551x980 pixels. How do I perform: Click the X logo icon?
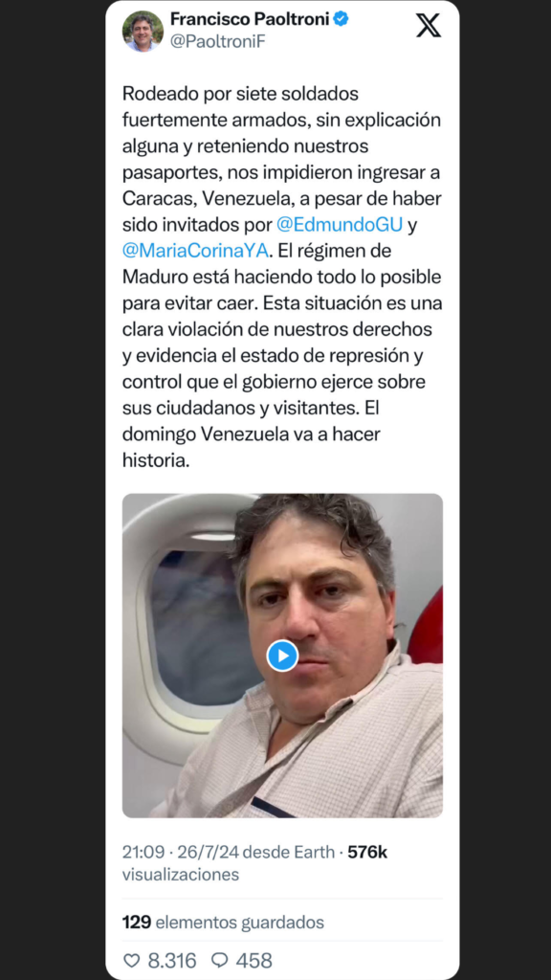(x=429, y=25)
